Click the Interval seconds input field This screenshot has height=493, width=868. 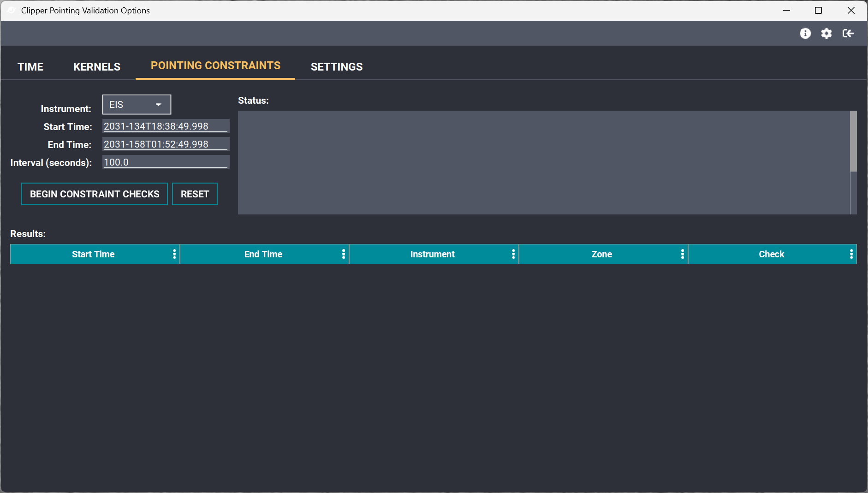(166, 162)
